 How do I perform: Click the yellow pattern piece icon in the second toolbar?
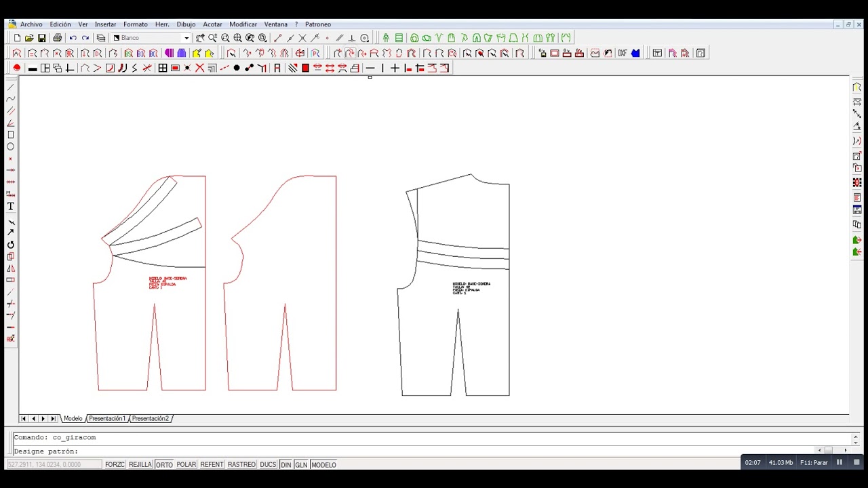(x=197, y=53)
